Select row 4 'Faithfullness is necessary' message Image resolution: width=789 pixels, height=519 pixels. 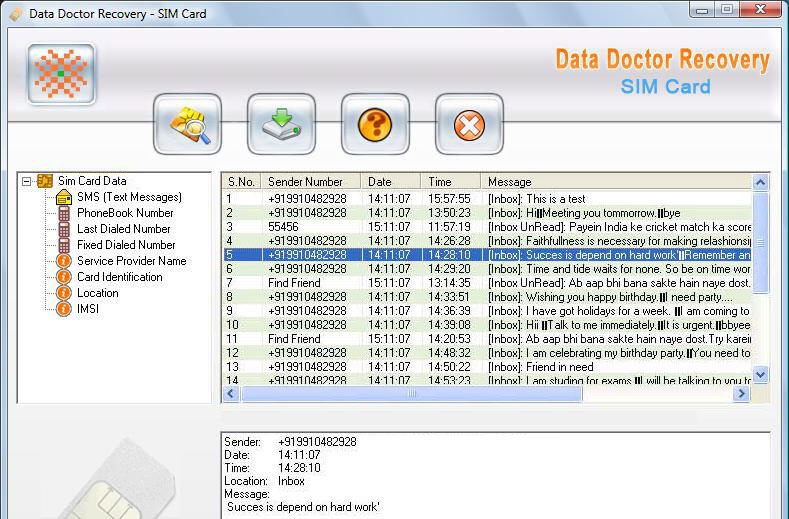click(x=487, y=241)
